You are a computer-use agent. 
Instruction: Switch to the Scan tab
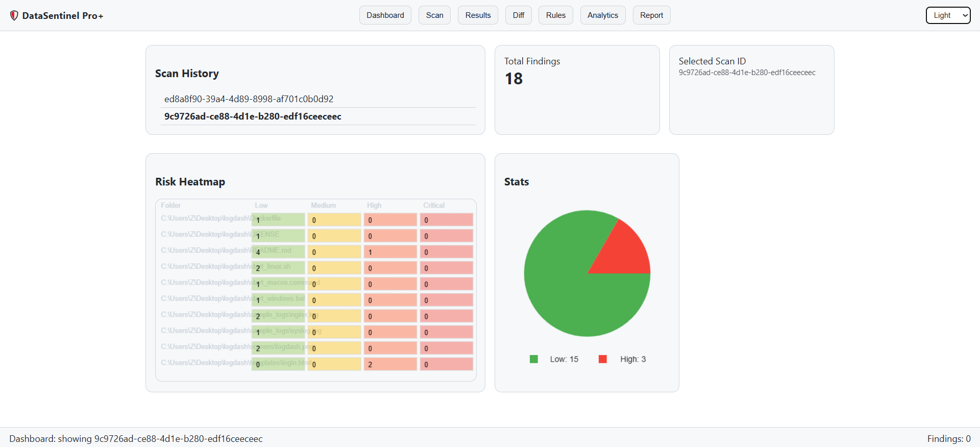tap(435, 15)
